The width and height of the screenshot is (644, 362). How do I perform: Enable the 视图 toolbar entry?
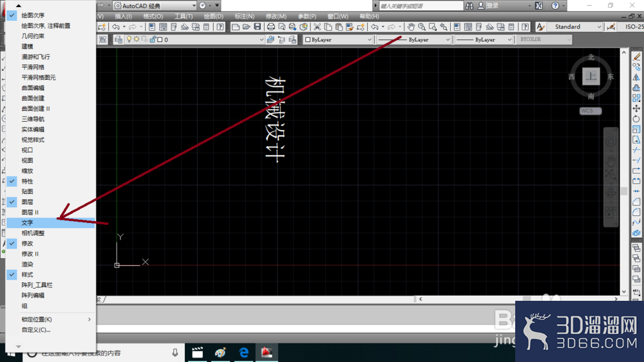click(x=51, y=160)
